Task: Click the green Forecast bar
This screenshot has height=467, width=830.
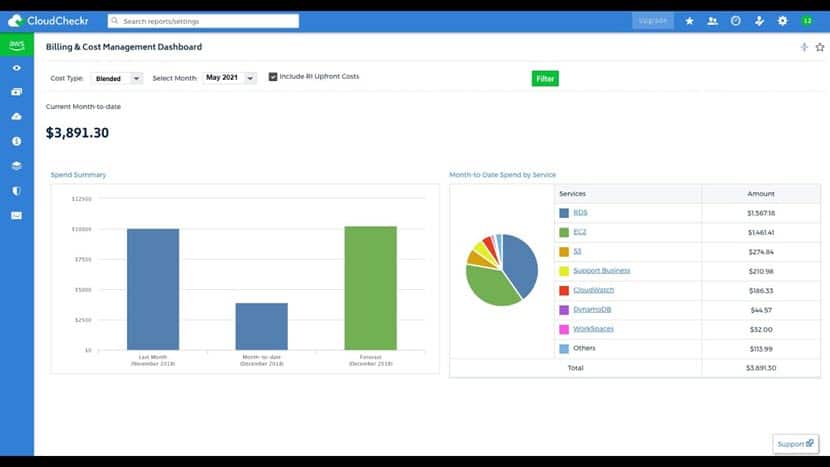Action: (x=371, y=288)
